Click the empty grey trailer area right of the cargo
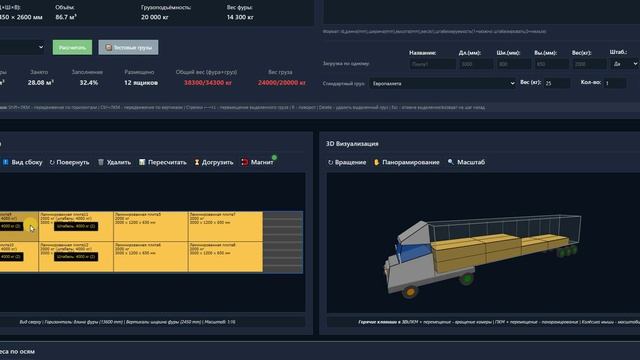Viewport: 640px width, 360px height. (x=283, y=242)
